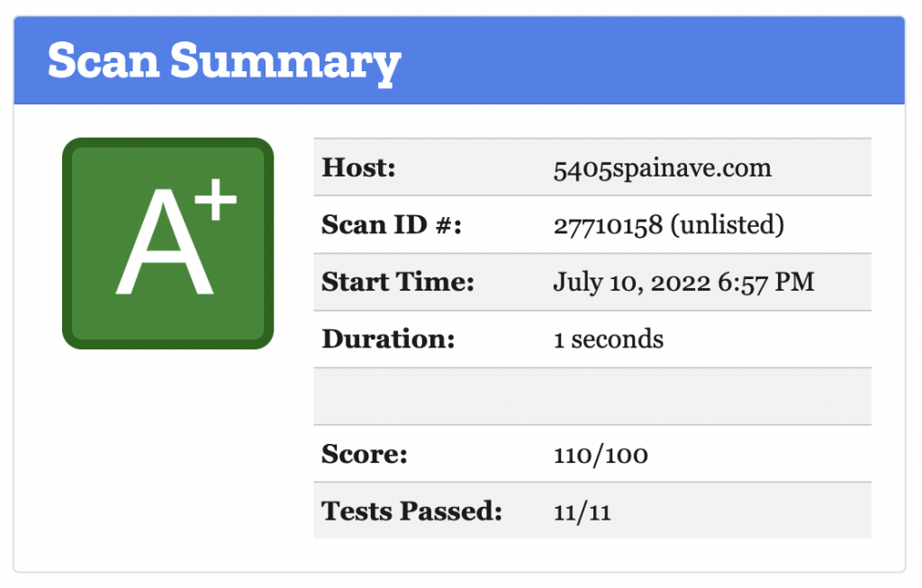The height and width of the screenshot is (588, 922).
Task: Select the 1 seconds duration value
Action: click(609, 339)
